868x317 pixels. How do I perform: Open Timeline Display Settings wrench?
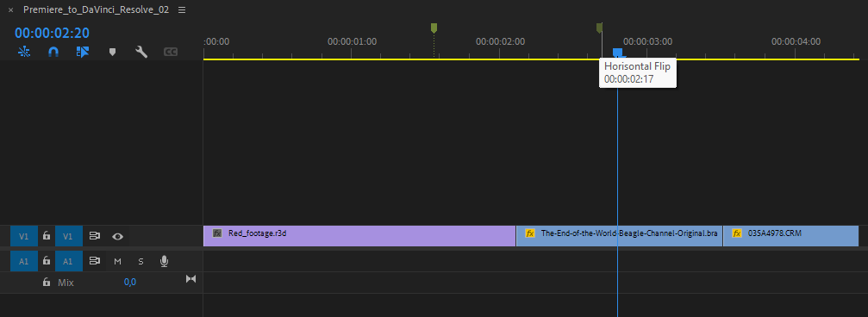[141, 52]
